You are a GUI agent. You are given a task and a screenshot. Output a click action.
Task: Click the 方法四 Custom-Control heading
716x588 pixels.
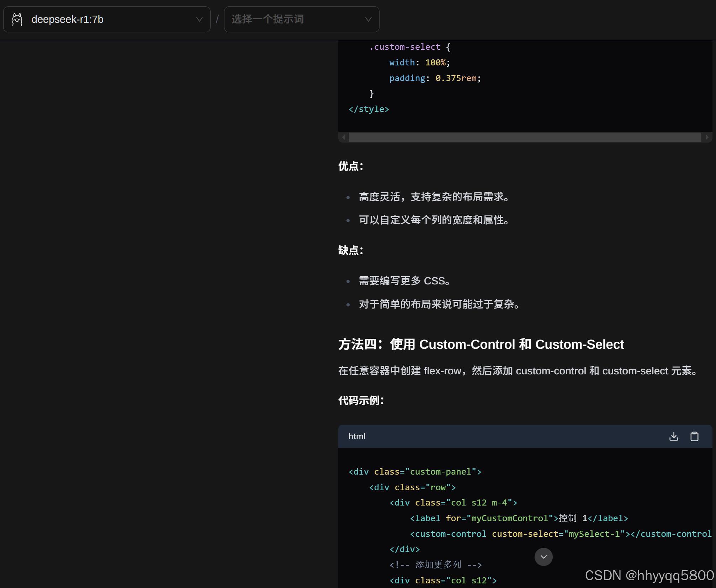pyautogui.click(x=481, y=344)
